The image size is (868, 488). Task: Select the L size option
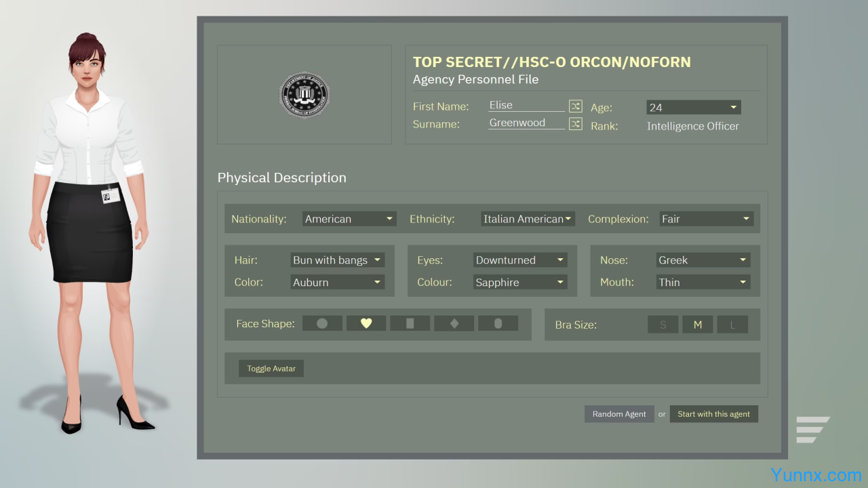pos(732,325)
